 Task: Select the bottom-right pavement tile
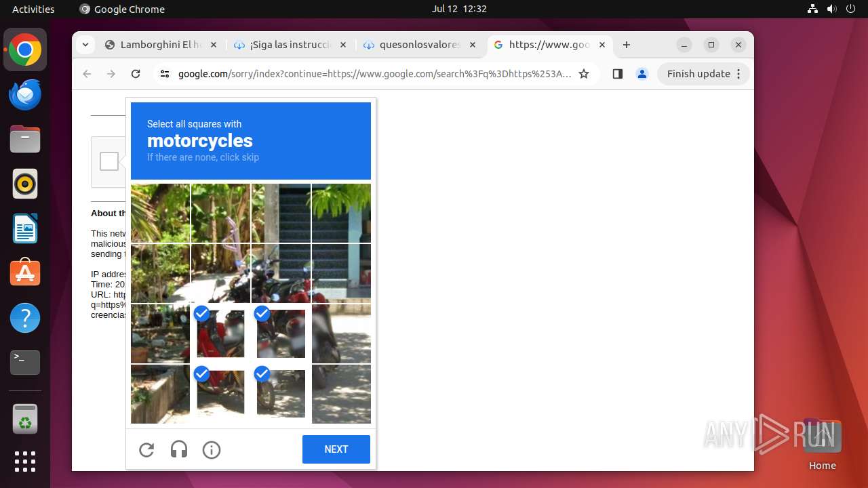point(341,394)
